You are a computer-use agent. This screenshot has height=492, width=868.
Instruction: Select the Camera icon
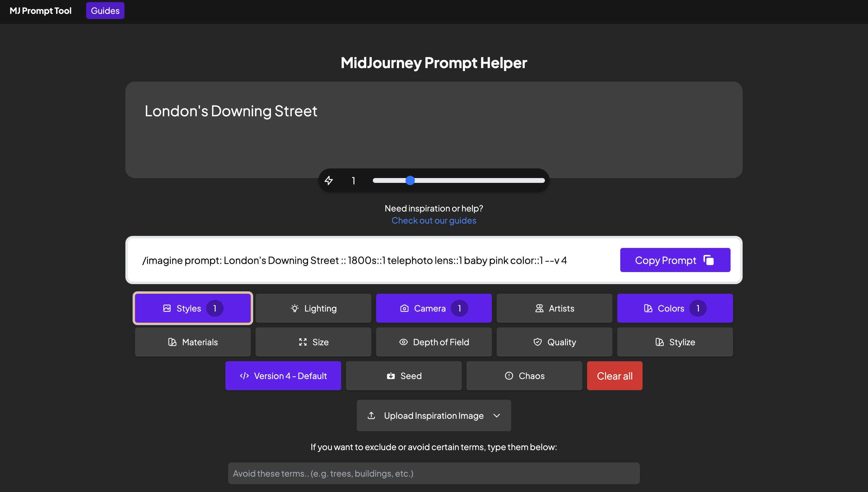[404, 308]
